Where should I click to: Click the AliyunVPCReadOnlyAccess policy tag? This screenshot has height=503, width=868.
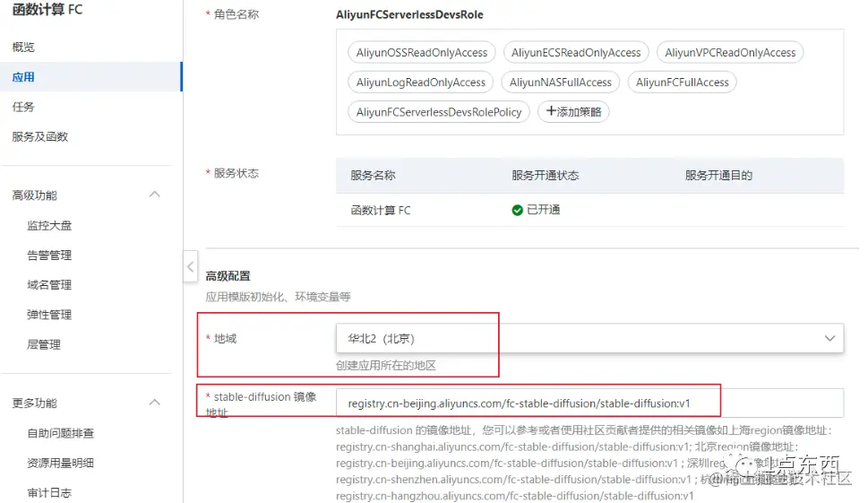coord(730,53)
